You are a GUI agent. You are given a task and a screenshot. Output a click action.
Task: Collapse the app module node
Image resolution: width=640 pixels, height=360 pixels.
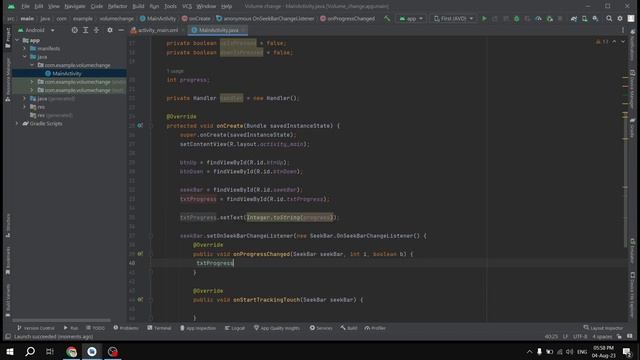[17, 40]
